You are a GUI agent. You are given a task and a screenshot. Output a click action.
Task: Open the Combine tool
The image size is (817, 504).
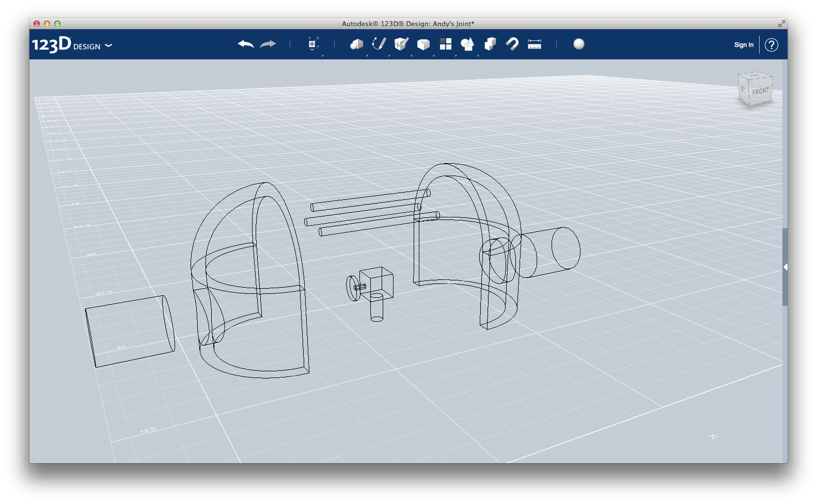(x=490, y=44)
